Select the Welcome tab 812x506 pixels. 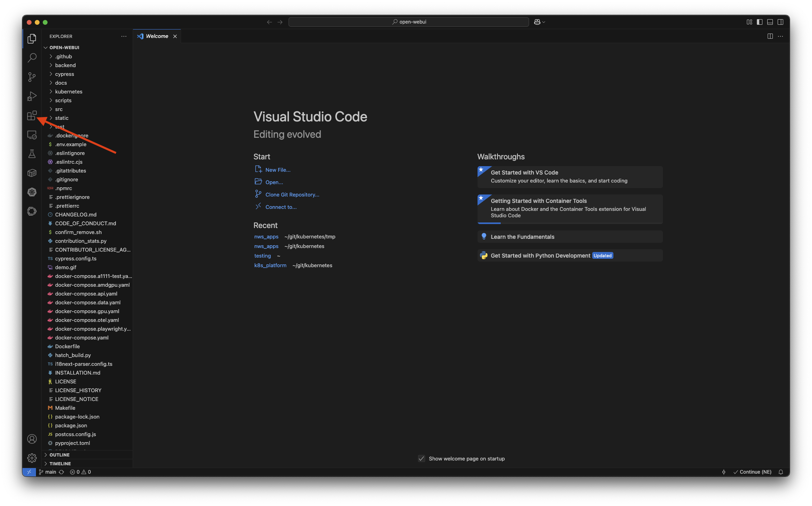click(157, 36)
